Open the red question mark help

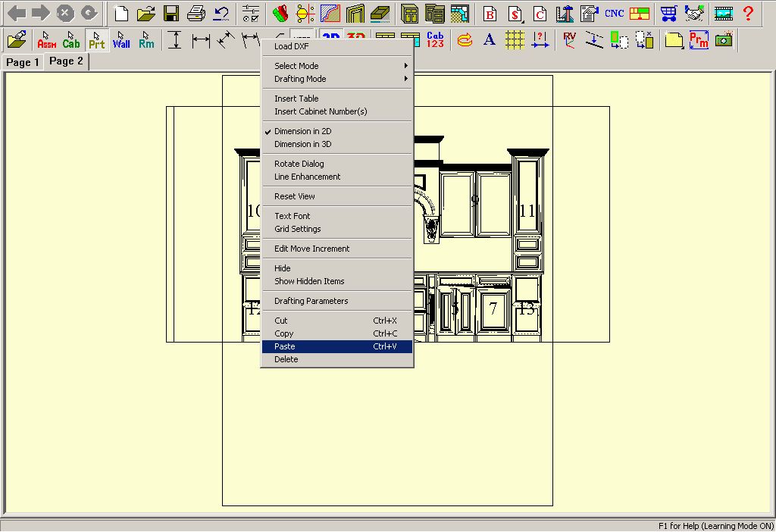(x=748, y=14)
